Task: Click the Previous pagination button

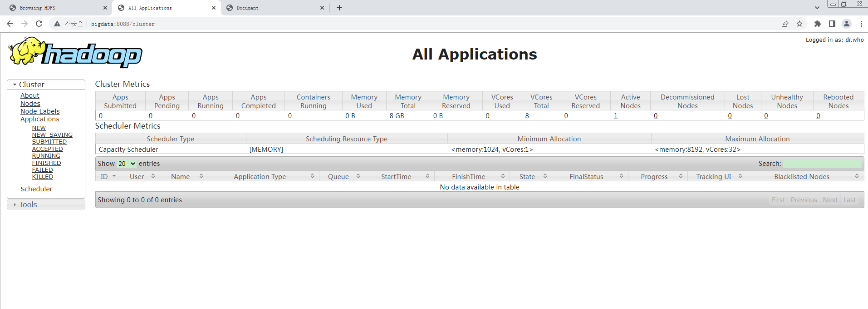Action: coord(804,200)
